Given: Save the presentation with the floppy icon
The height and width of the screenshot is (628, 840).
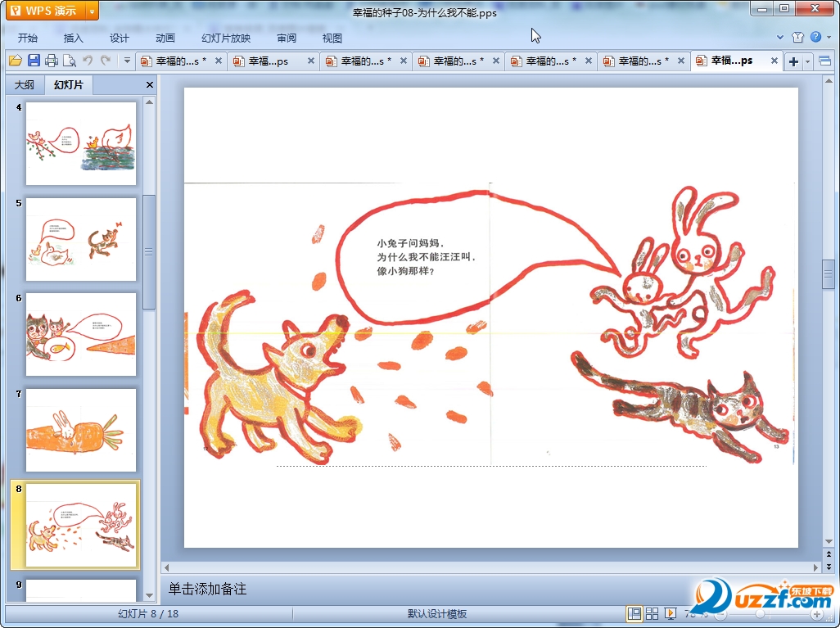Looking at the screenshot, I should click(34, 61).
